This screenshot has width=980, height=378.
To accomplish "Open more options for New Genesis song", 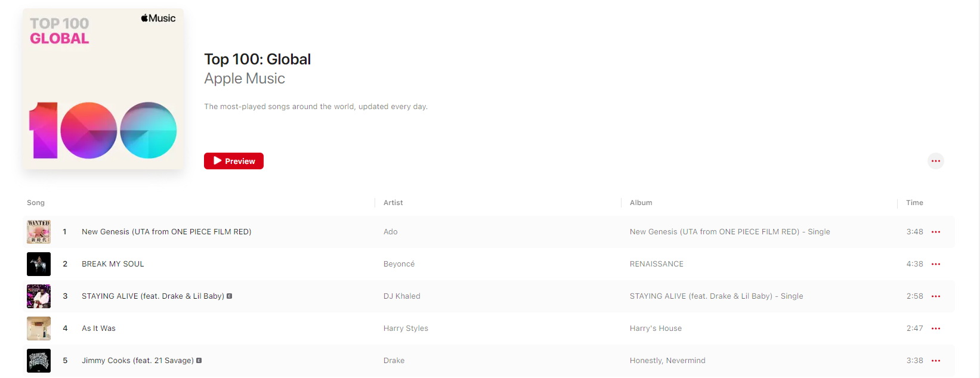I will pos(935,232).
